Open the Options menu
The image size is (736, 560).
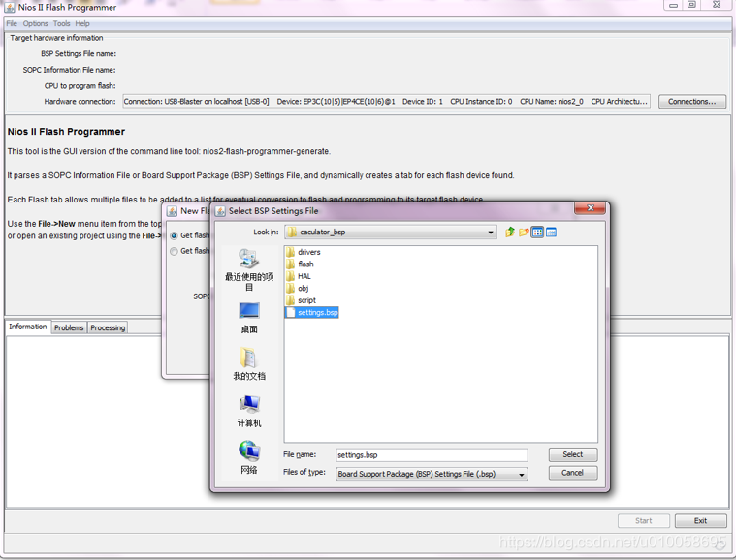pyautogui.click(x=35, y=23)
